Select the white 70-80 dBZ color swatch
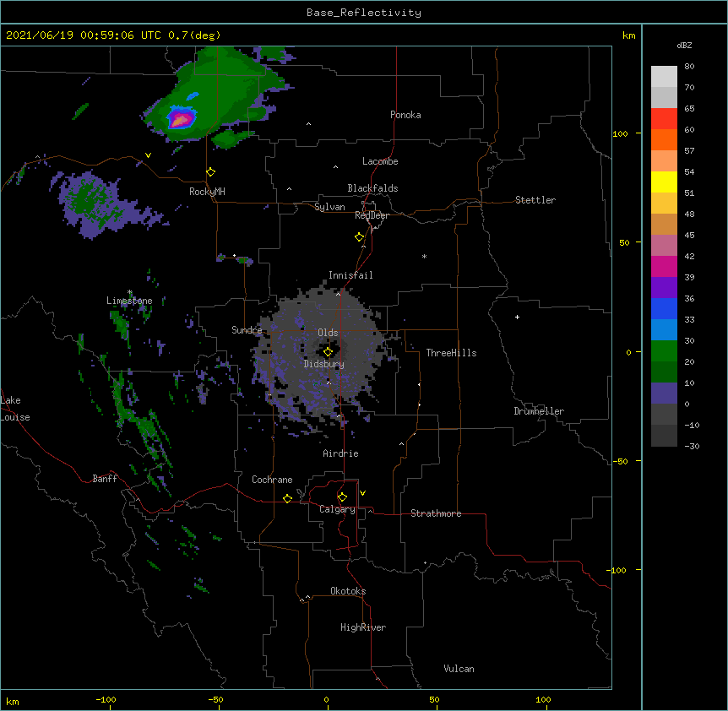 (664, 77)
